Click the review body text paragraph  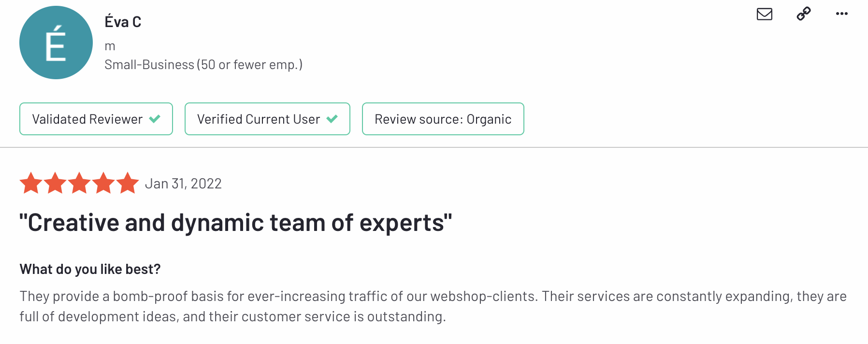coord(433,306)
